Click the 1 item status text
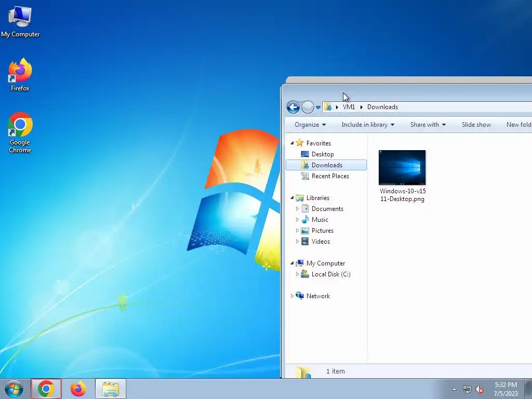The width and height of the screenshot is (532, 399). tap(335, 371)
